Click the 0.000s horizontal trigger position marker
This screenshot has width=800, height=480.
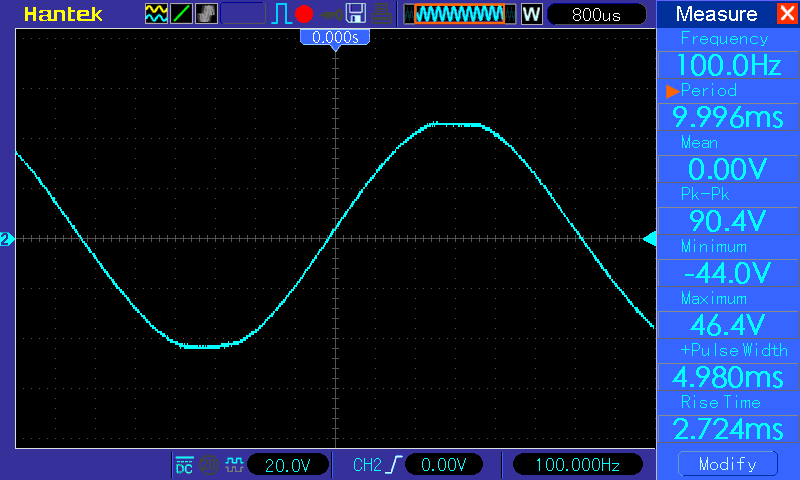(x=335, y=37)
